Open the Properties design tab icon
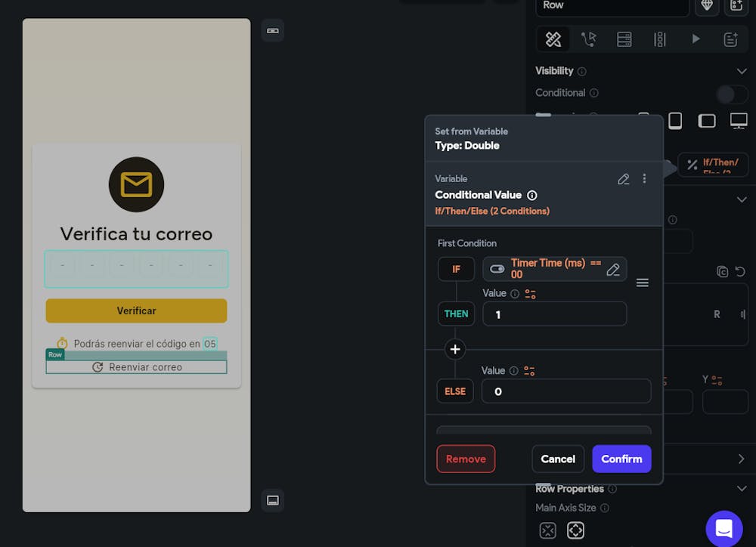 point(553,39)
